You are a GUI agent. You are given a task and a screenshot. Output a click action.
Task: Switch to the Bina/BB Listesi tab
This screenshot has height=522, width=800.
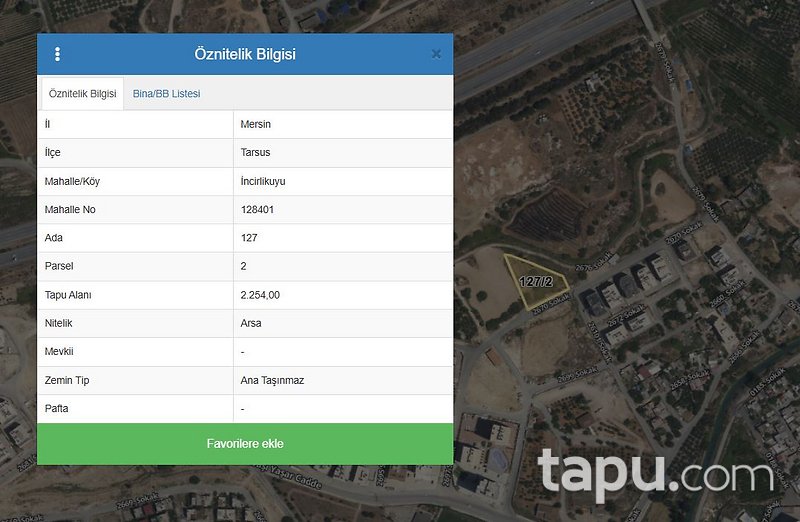tap(166, 94)
